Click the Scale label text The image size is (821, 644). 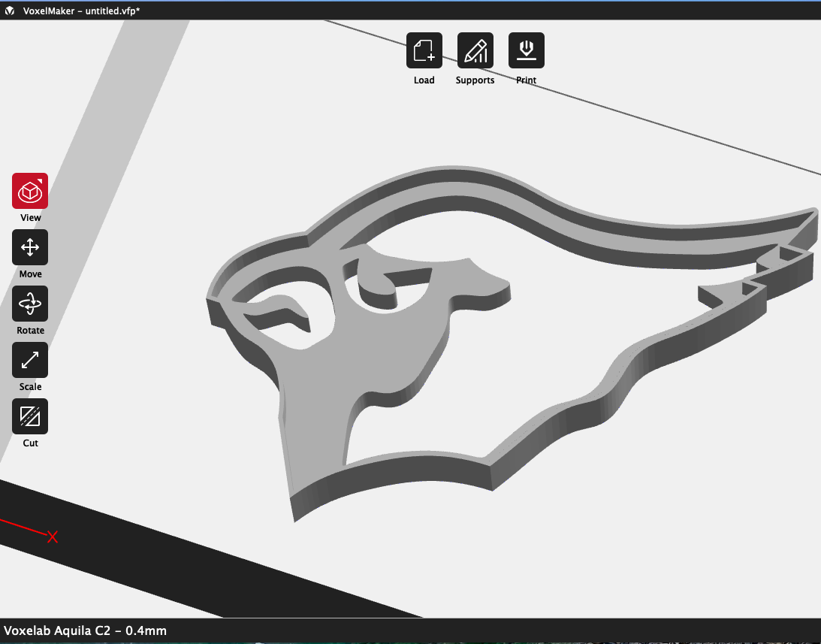[30, 387]
